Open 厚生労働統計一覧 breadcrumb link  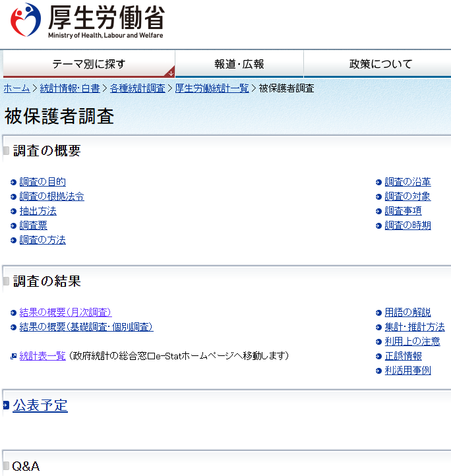[x=212, y=88]
